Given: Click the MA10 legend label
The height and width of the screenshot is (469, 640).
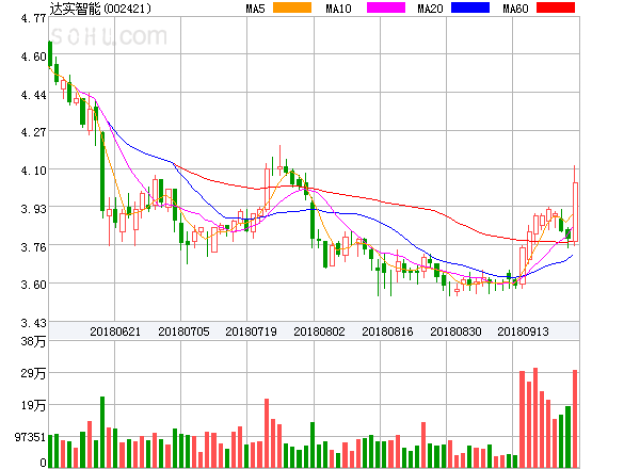Looking at the screenshot, I should click(338, 9).
